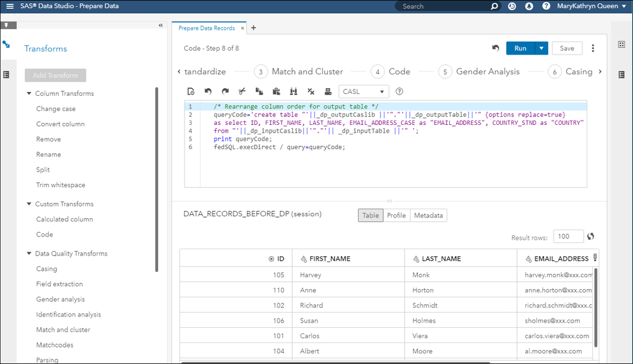The image size is (633, 364).
Task: Switch to the Table view
Action: [x=370, y=216]
